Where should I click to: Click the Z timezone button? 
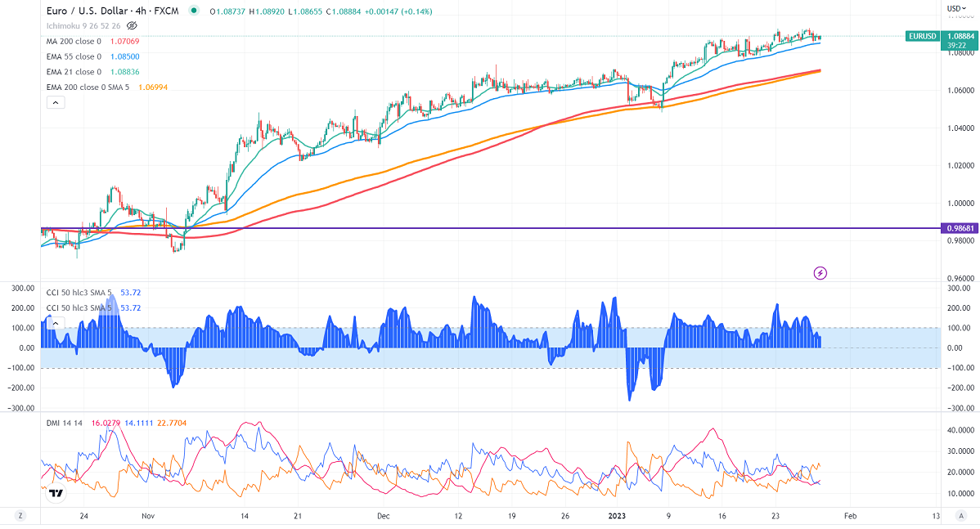[20, 516]
